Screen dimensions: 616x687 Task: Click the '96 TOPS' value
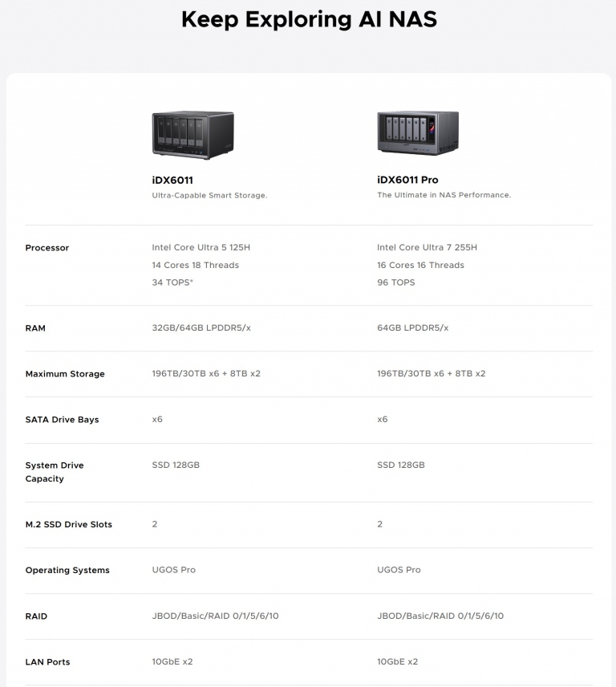(395, 283)
